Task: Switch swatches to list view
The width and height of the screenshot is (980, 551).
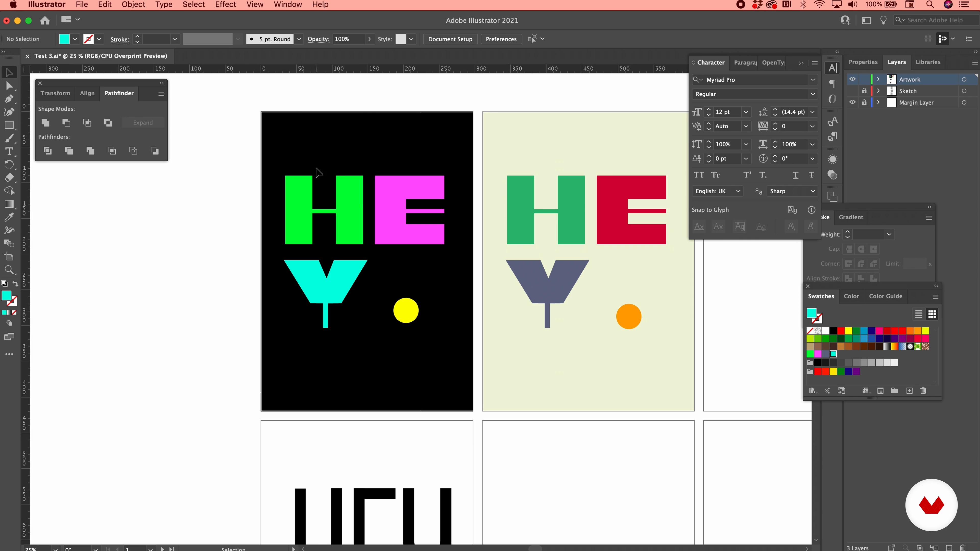Action: point(918,314)
